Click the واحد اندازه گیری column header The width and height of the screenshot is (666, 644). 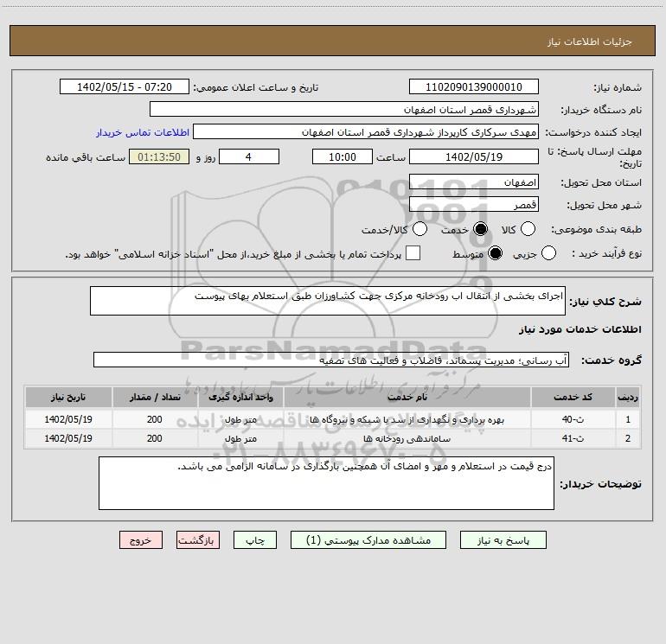click(x=240, y=397)
